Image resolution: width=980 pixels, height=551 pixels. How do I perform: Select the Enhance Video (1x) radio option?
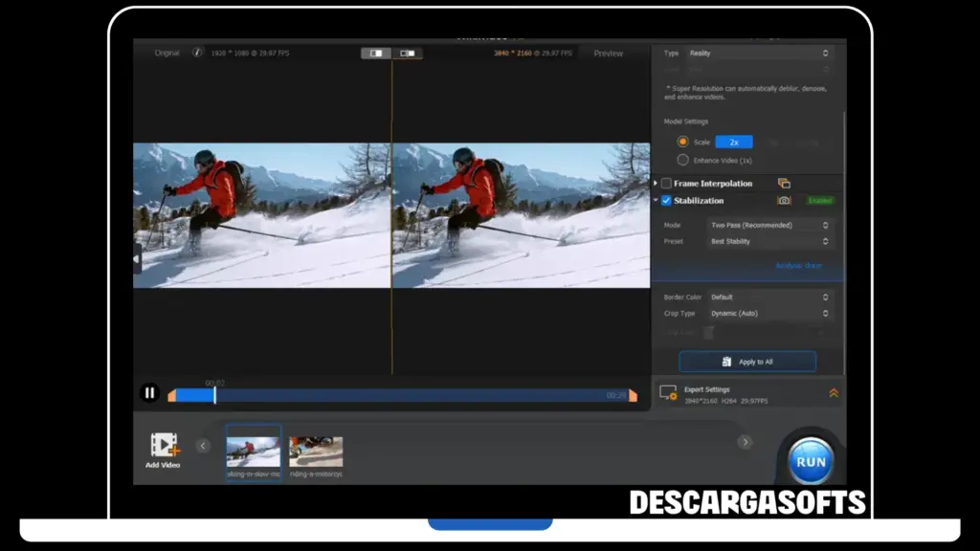click(x=682, y=160)
